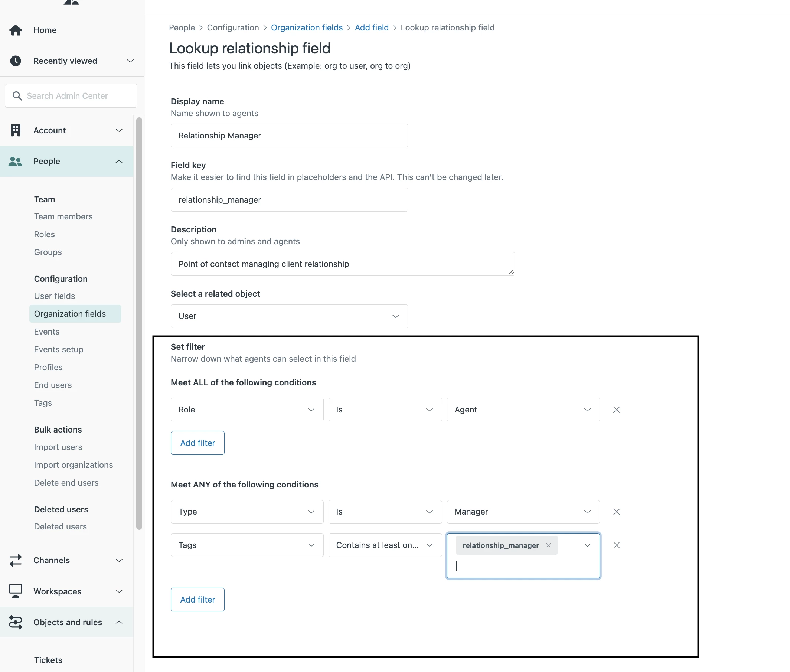This screenshot has height=672, width=790.
Task: Click Add field breadcrumb link
Action: point(371,27)
